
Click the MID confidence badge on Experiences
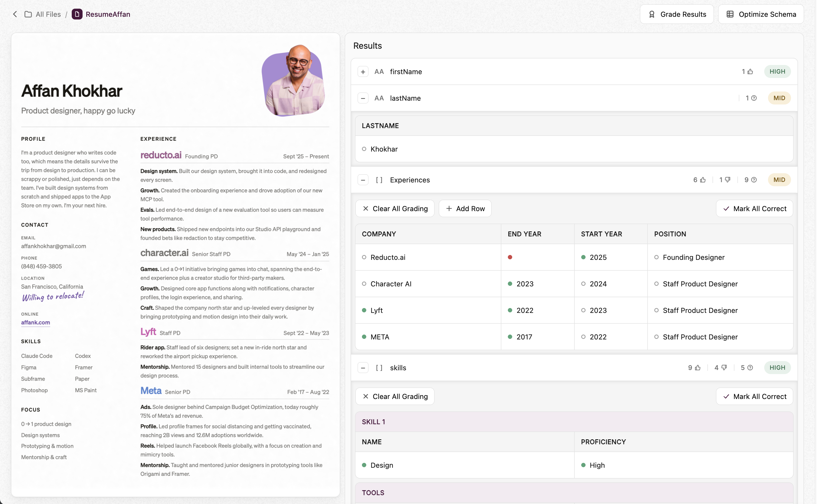pyautogui.click(x=779, y=180)
